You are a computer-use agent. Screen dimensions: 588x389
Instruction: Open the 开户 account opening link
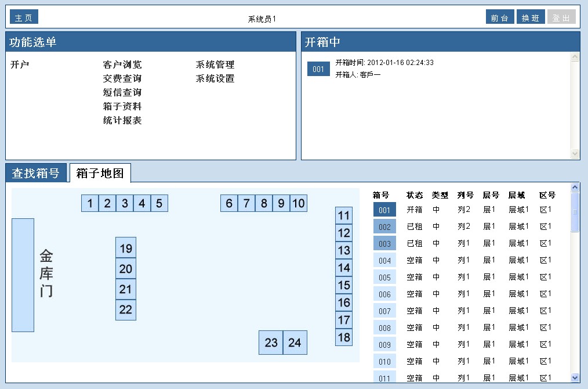tap(20, 64)
